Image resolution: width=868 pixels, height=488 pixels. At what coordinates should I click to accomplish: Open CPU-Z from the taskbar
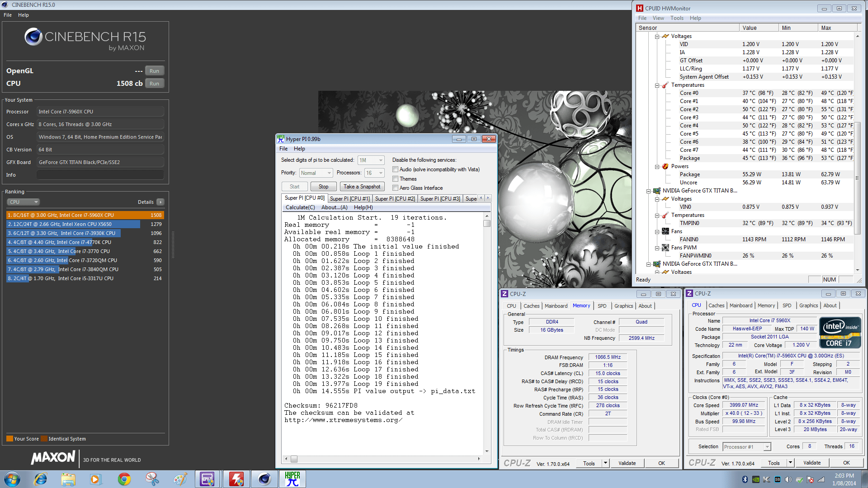point(208,479)
